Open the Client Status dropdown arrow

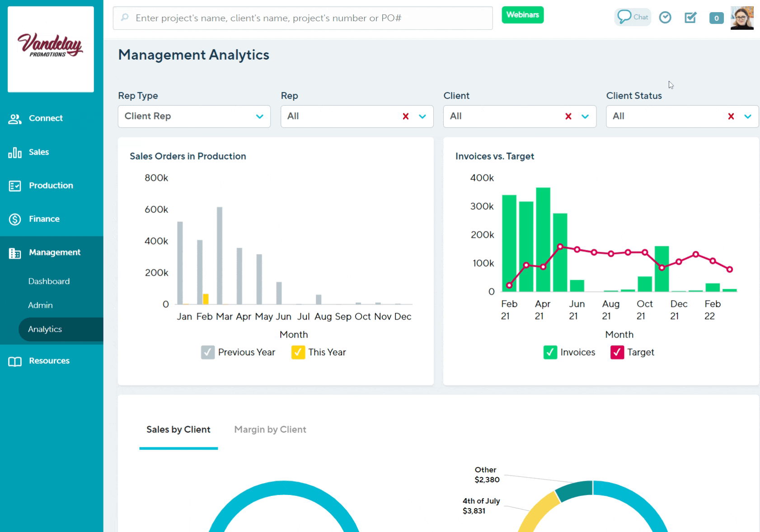coord(748,117)
